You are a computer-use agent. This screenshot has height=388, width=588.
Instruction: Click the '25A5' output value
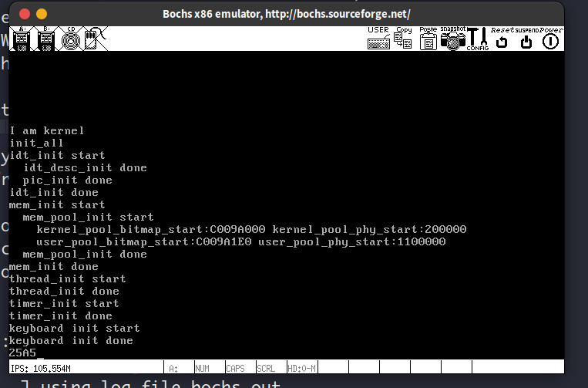click(23, 353)
